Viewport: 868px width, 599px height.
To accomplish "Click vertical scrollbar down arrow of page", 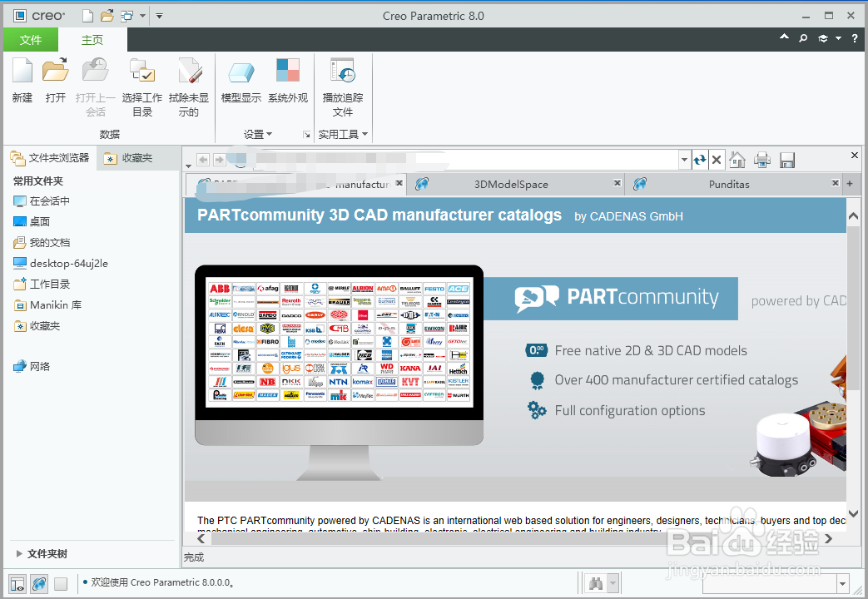I will point(853,513).
